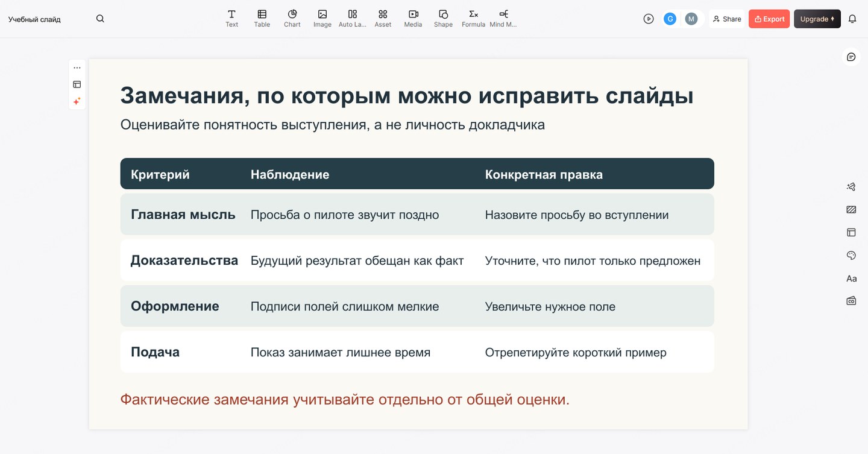868x454 pixels.
Task: Click the blue G collaborator avatar
Action: 670,19
